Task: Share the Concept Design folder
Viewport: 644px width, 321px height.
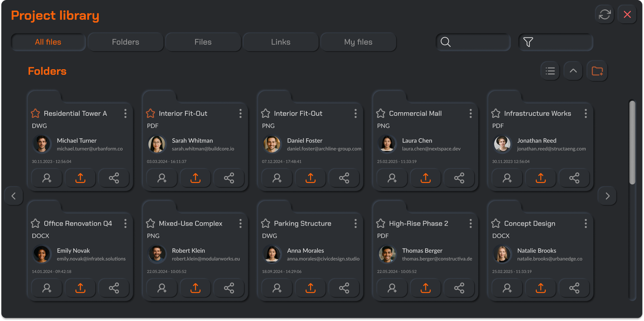Action: [574, 288]
